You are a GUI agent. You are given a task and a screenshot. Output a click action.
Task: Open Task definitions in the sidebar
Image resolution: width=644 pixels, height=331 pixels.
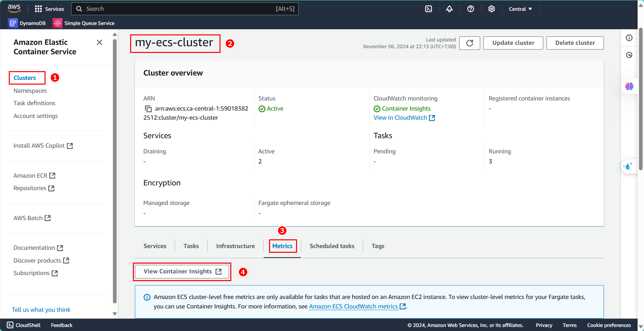(x=34, y=103)
